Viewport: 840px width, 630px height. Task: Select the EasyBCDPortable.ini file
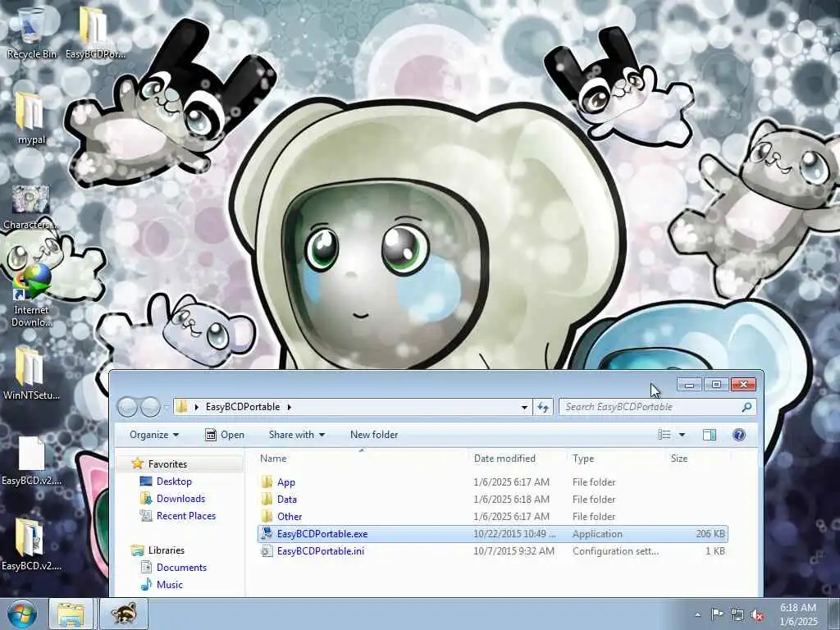pyautogui.click(x=321, y=550)
